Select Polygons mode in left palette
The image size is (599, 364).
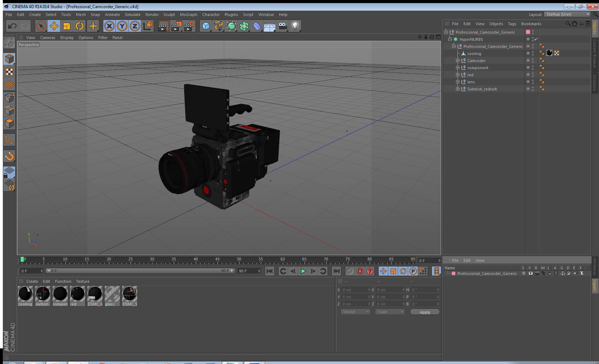coord(10,124)
